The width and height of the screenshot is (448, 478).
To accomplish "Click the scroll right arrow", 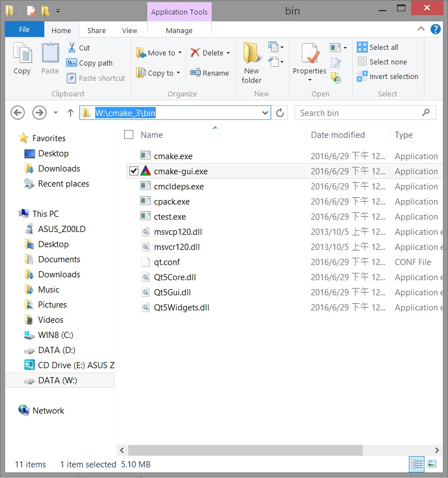I will (x=437, y=450).
